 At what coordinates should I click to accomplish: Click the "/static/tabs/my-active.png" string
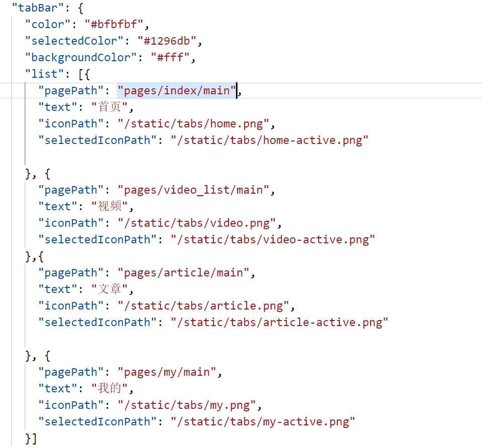[263, 422]
